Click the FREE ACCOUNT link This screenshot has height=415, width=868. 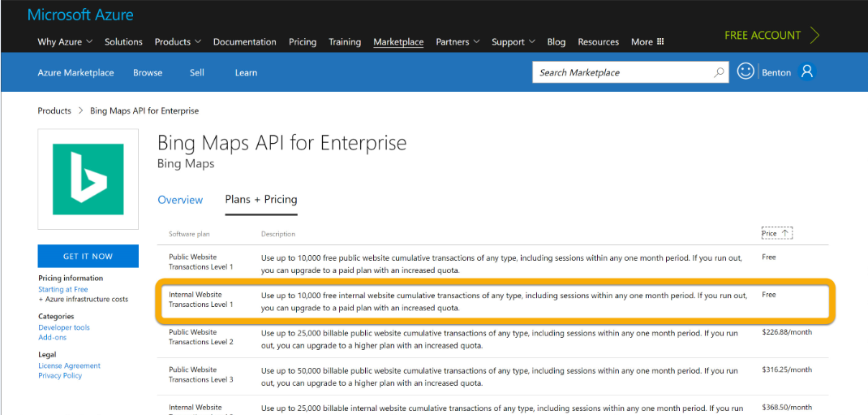coord(763,35)
